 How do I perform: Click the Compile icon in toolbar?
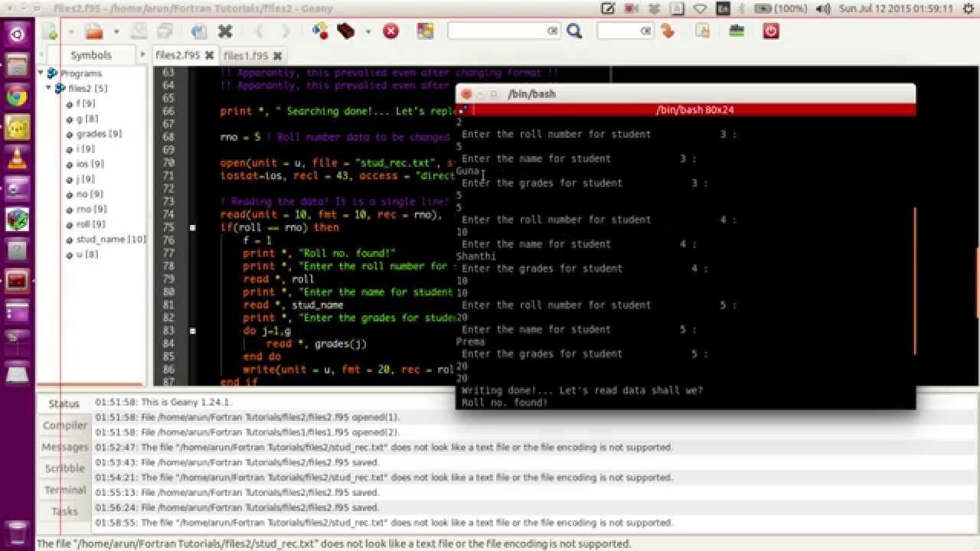pos(320,31)
